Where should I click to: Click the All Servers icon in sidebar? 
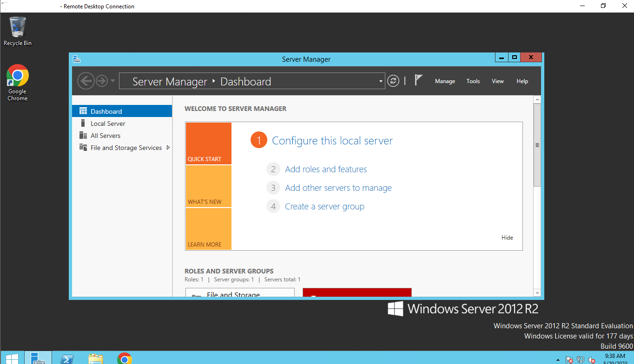pos(83,135)
